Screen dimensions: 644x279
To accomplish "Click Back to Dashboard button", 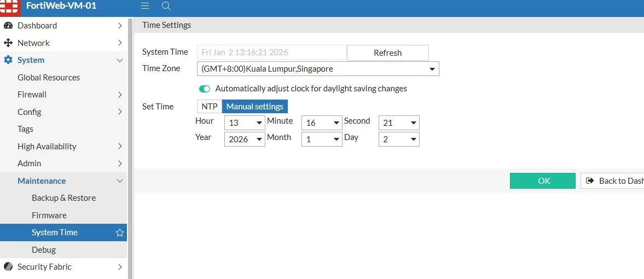I will point(612,181).
